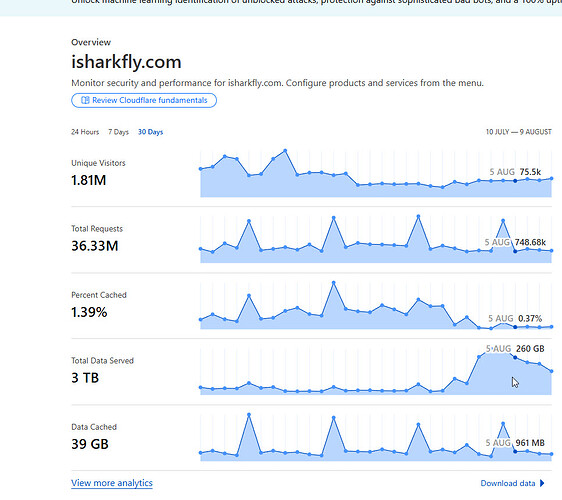
Task: Click the isharkfly.com heading
Action: point(126,62)
